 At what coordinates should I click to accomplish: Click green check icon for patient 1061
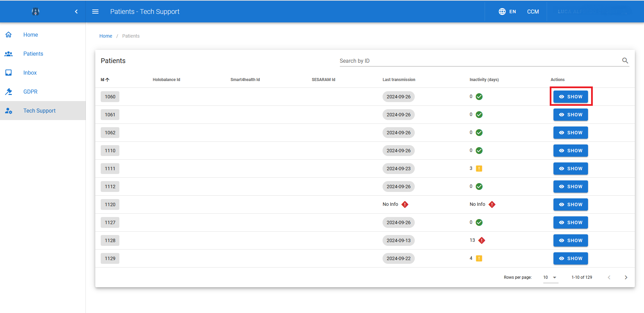tap(479, 115)
